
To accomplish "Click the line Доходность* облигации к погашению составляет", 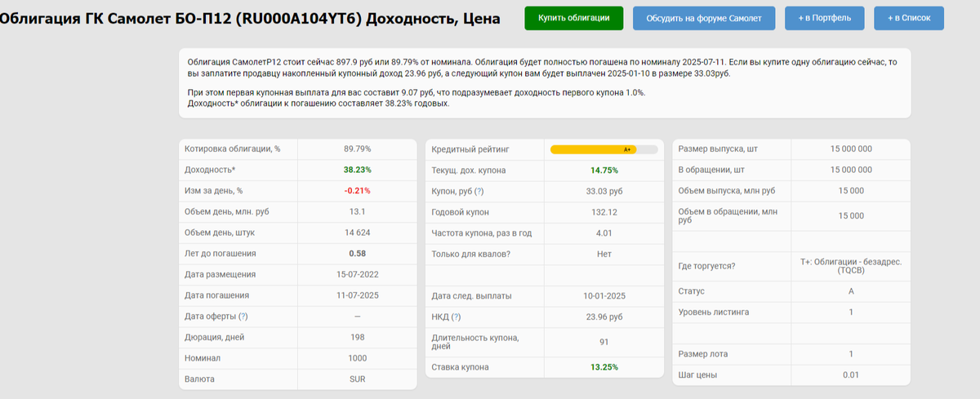I will (x=318, y=104).
